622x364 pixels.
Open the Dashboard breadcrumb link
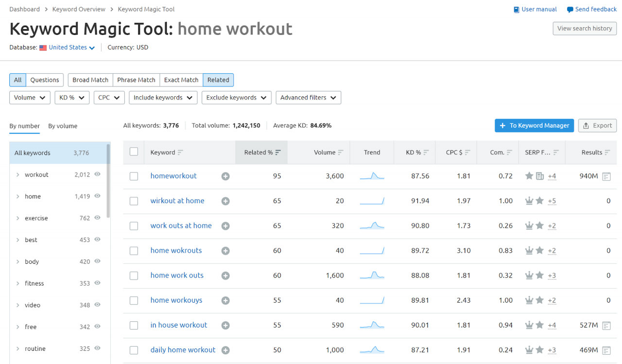click(25, 9)
